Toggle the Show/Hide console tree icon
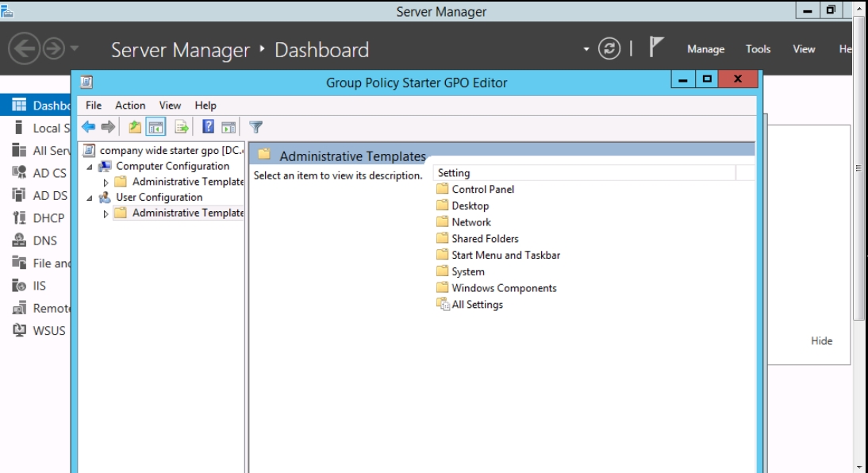868x473 pixels. point(156,127)
